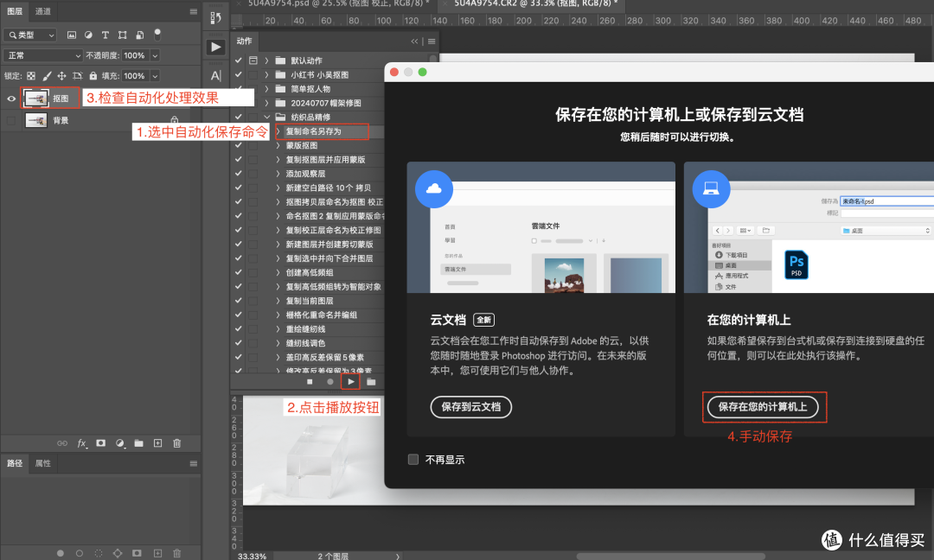Image resolution: width=934 pixels, height=560 pixels.
Task: Toggle the checkmark for 蒙版抠图 action
Action: pyautogui.click(x=239, y=145)
